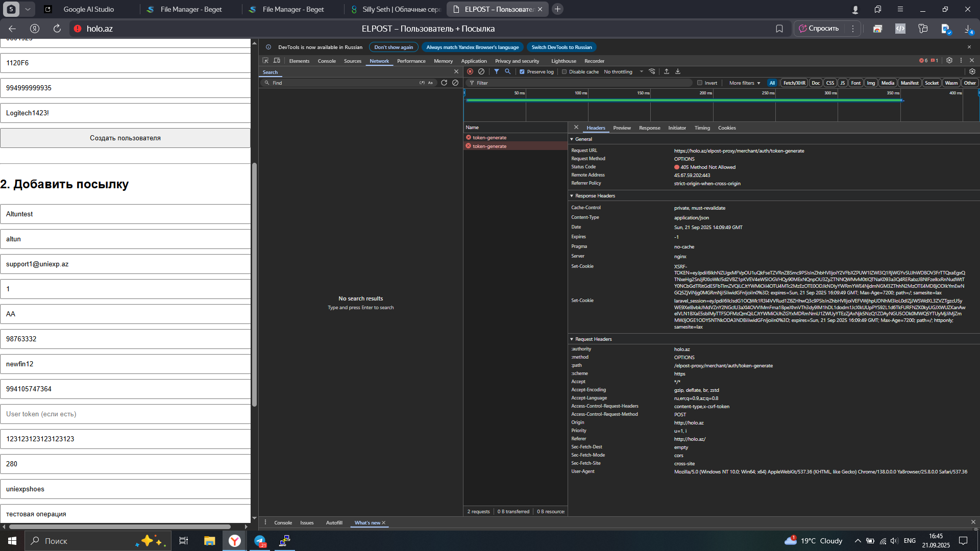
Task: Open network conditions wifi icon
Action: click(x=652, y=71)
